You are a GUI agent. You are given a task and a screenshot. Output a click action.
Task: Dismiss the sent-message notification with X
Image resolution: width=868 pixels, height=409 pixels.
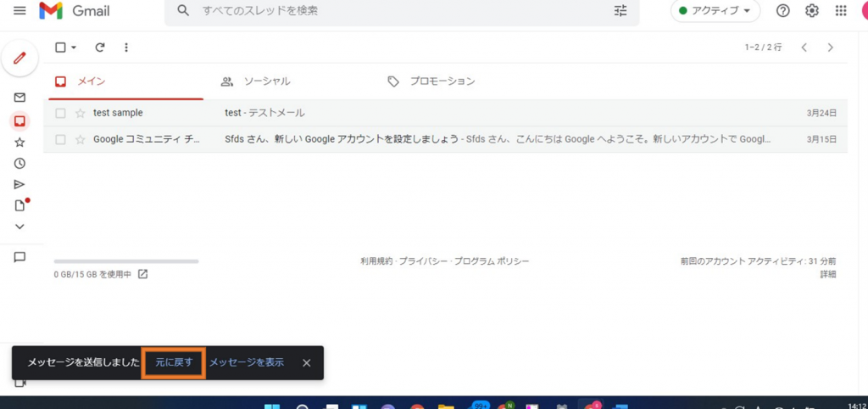tap(307, 363)
